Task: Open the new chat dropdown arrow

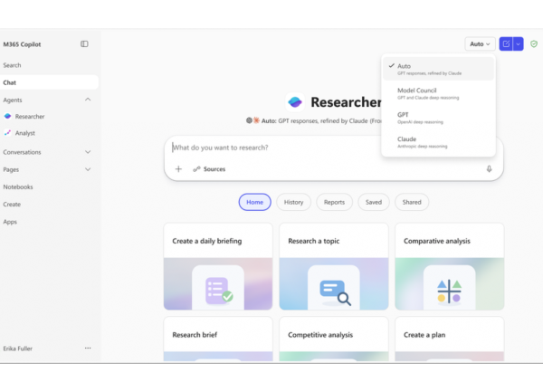Action: [x=518, y=44]
